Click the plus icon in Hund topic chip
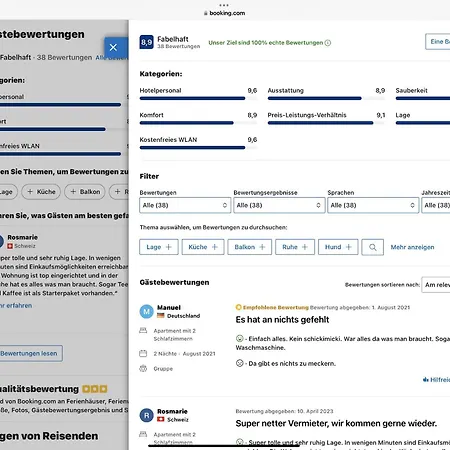 349,247
